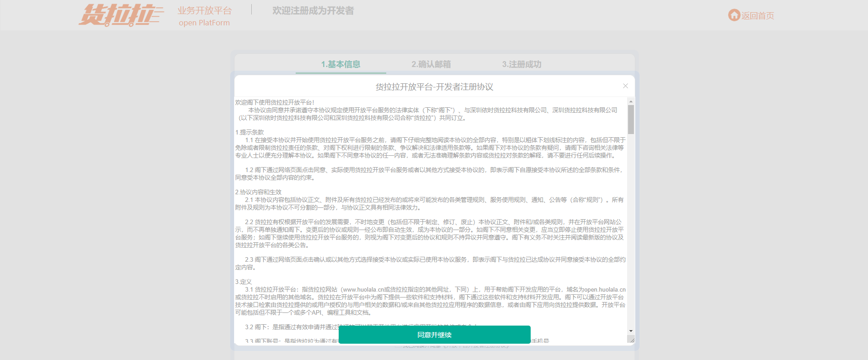Select the 2.确认邮箱 step tab
Screen dimensions: 868x360
coord(431,64)
